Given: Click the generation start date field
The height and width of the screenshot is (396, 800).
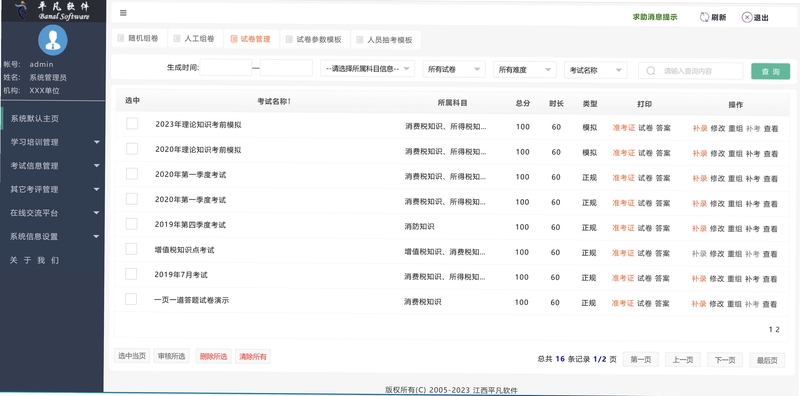Looking at the screenshot, I should coord(225,67).
